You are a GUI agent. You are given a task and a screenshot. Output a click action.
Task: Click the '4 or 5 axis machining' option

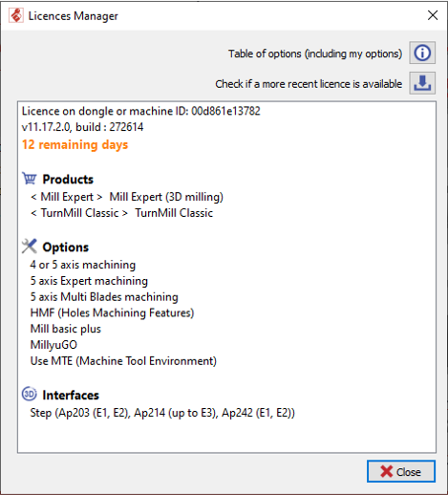tap(83, 265)
